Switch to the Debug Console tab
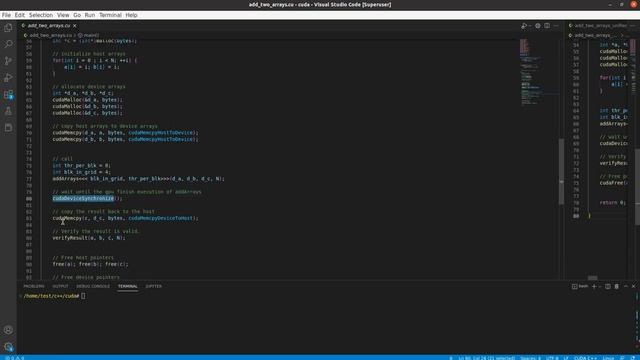The image size is (640, 360). coord(93,287)
